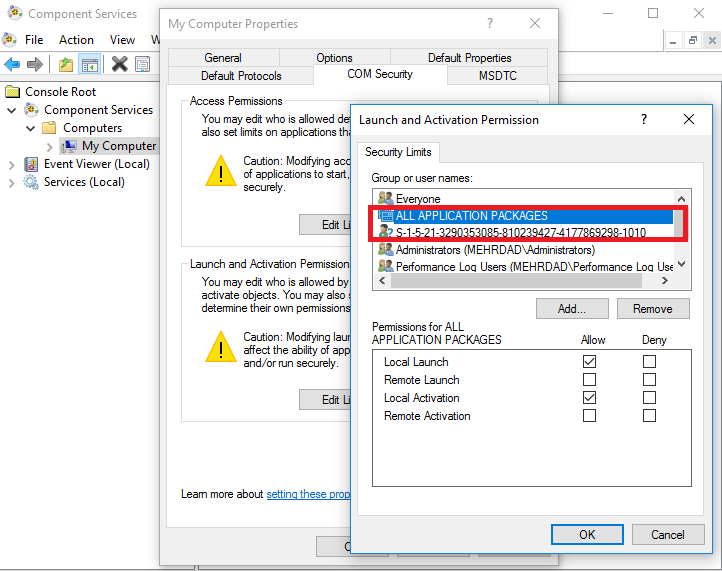Switch to the MSDTC tab

tap(498, 76)
